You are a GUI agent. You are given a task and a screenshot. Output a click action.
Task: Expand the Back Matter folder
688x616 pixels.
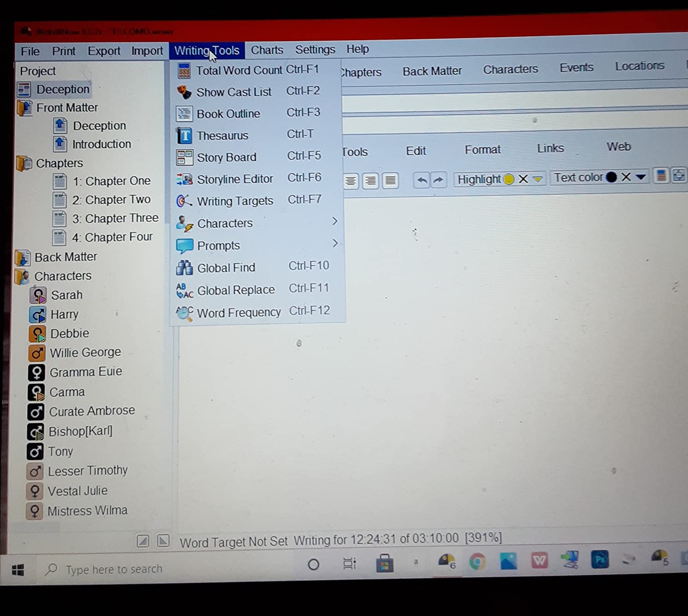click(23, 257)
